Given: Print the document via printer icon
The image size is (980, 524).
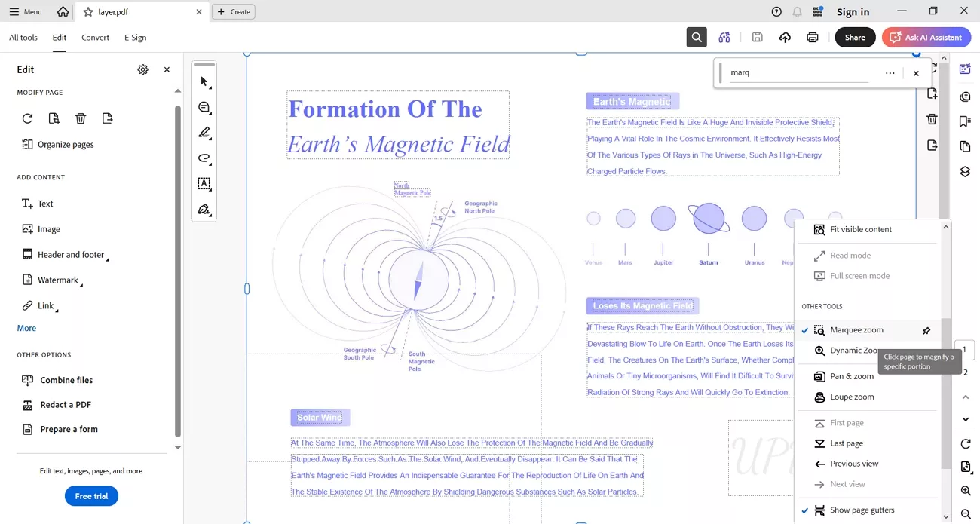Looking at the screenshot, I should [813, 37].
